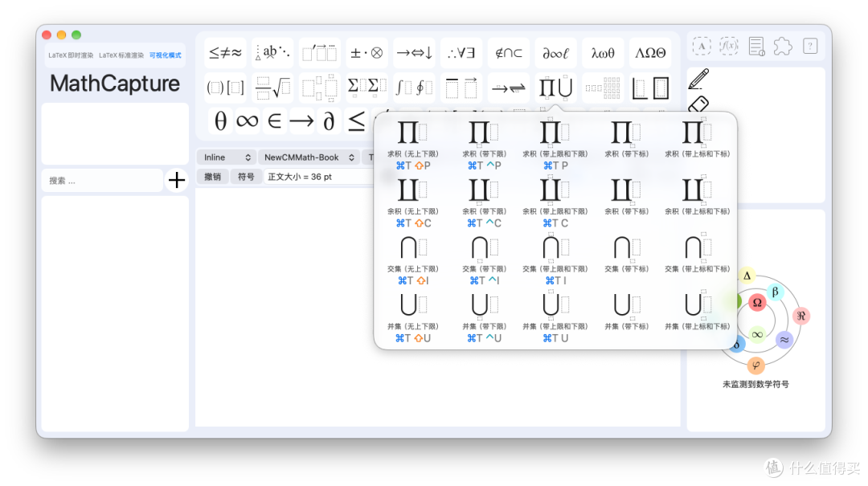Open the relation symbols palette ≤≠≈

coord(225,53)
